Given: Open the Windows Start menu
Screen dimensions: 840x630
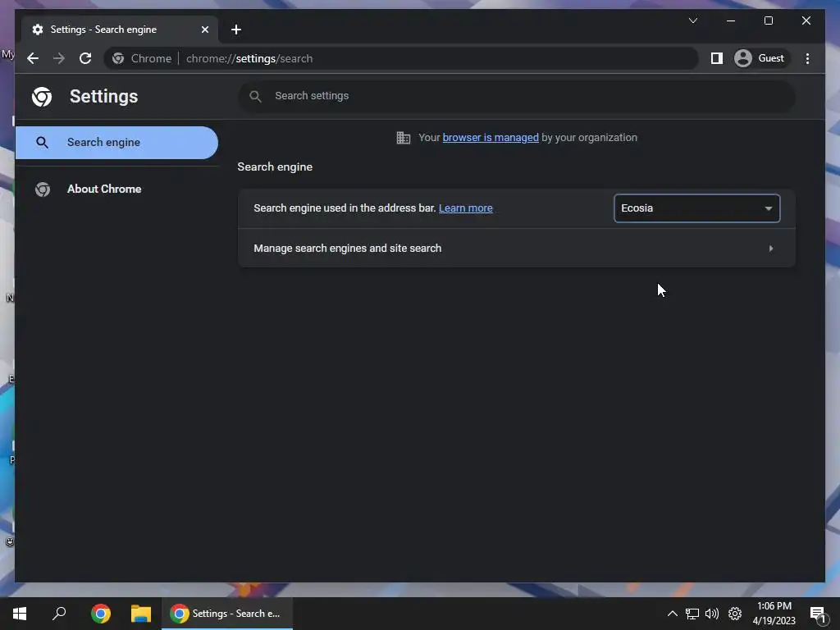Looking at the screenshot, I should [x=20, y=614].
